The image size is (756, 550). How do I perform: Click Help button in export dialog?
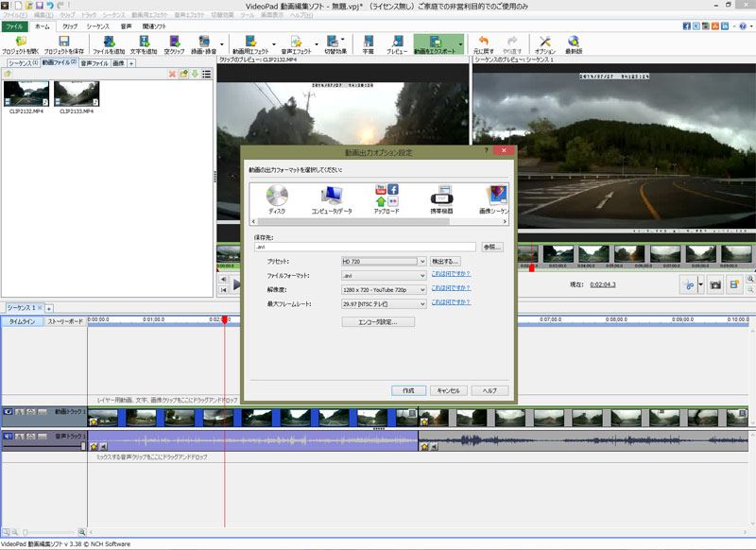click(x=489, y=390)
